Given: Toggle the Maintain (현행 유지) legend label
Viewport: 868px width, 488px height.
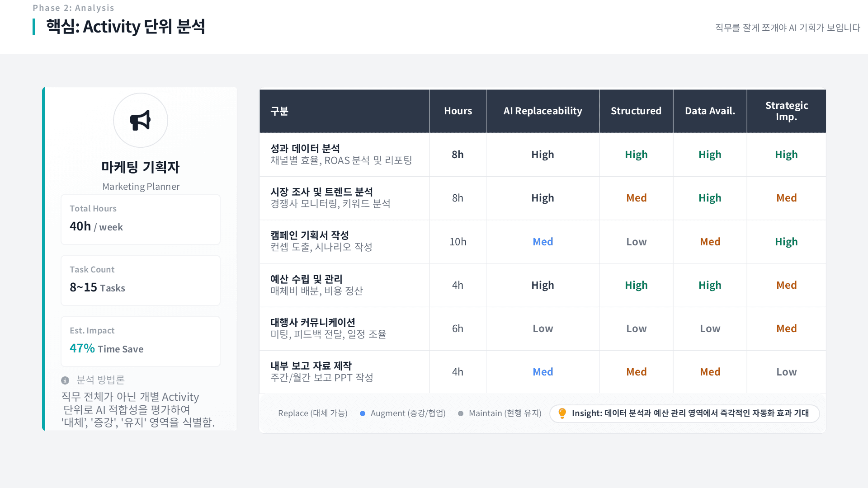Looking at the screenshot, I should tap(505, 413).
